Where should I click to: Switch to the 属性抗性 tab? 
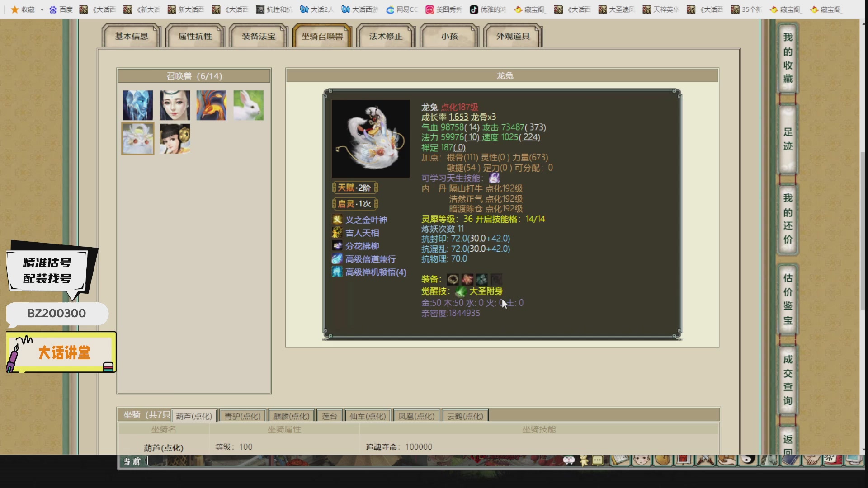195,36
